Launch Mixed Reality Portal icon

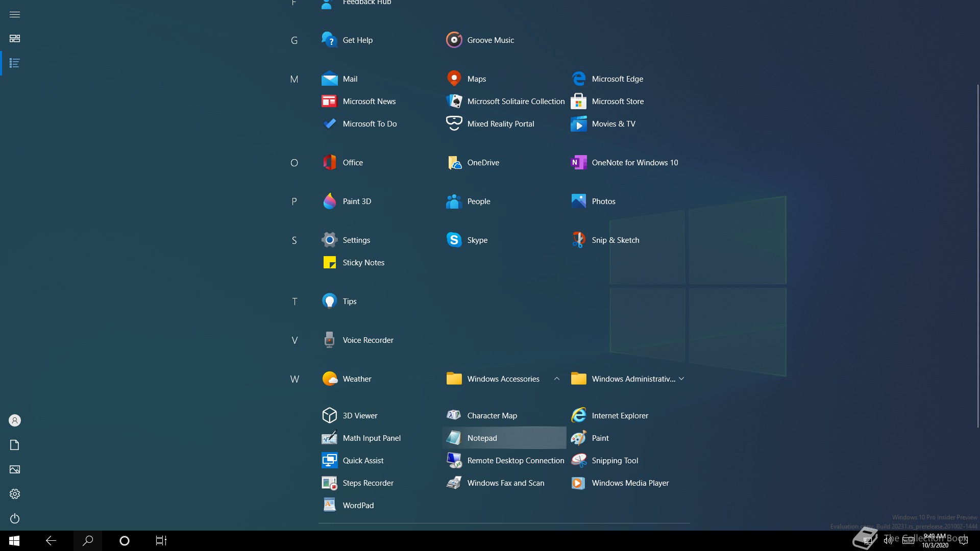click(454, 123)
